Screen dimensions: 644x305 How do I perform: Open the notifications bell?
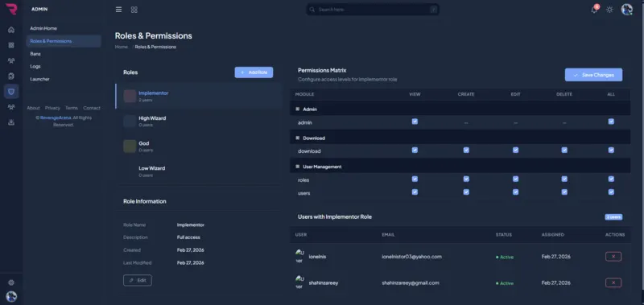click(594, 10)
